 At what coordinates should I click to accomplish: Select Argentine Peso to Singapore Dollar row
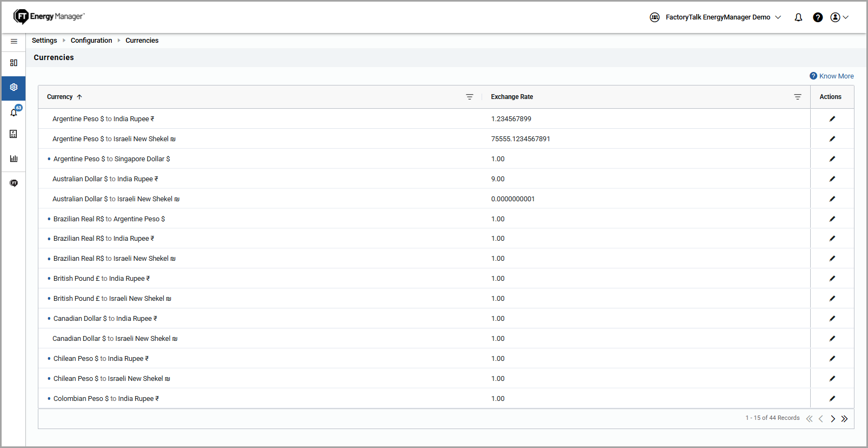point(446,159)
